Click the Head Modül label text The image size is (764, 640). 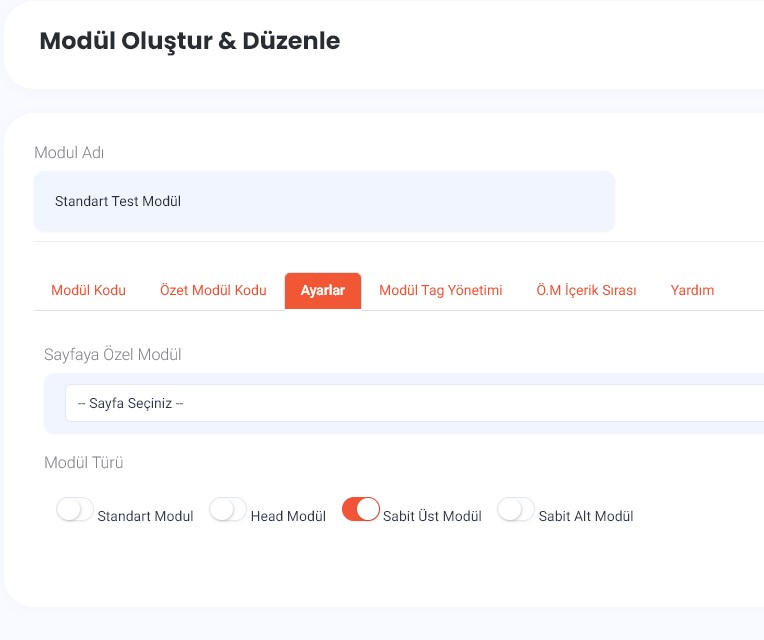288,517
